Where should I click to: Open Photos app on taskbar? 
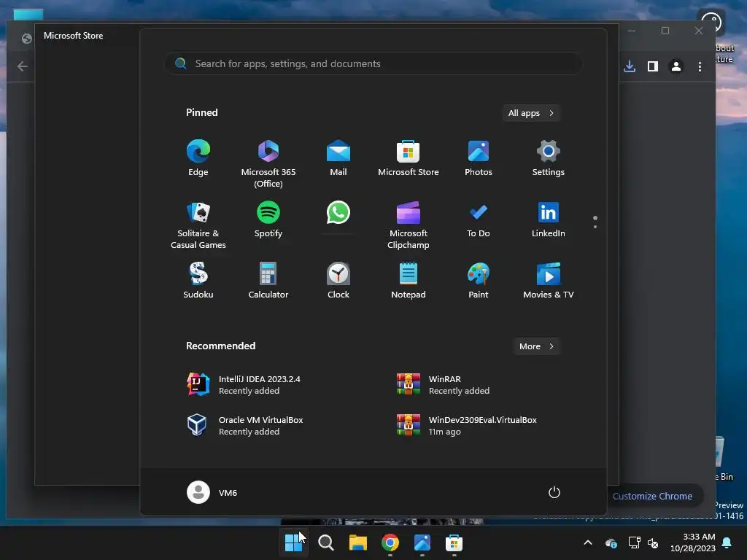(422, 542)
